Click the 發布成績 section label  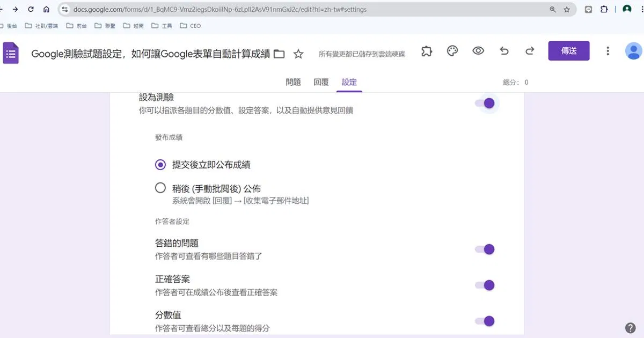169,137
